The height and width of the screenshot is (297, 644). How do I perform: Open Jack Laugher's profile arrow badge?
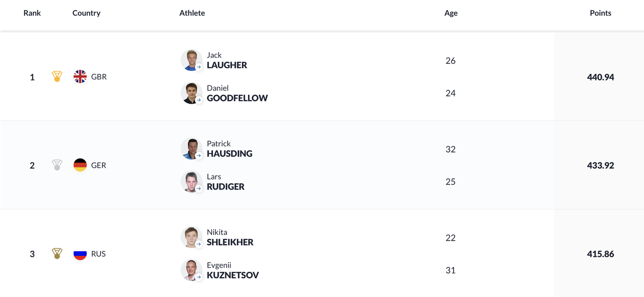coord(198,67)
